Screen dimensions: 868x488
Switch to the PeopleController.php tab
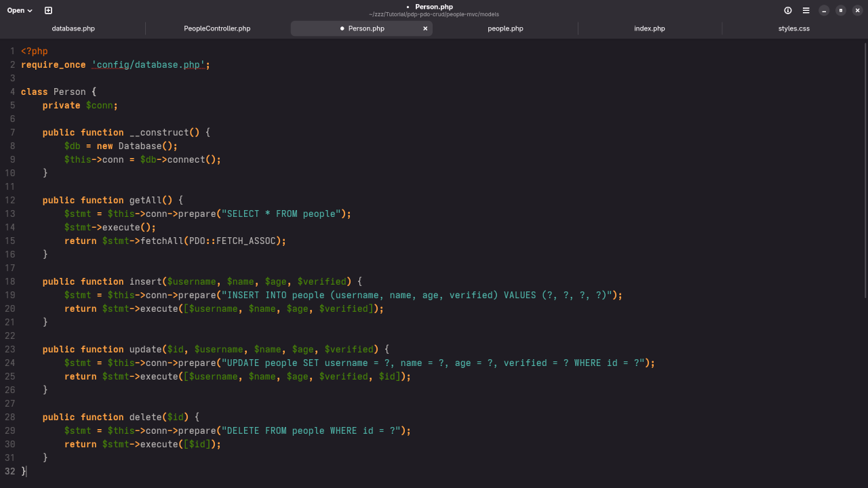point(217,28)
